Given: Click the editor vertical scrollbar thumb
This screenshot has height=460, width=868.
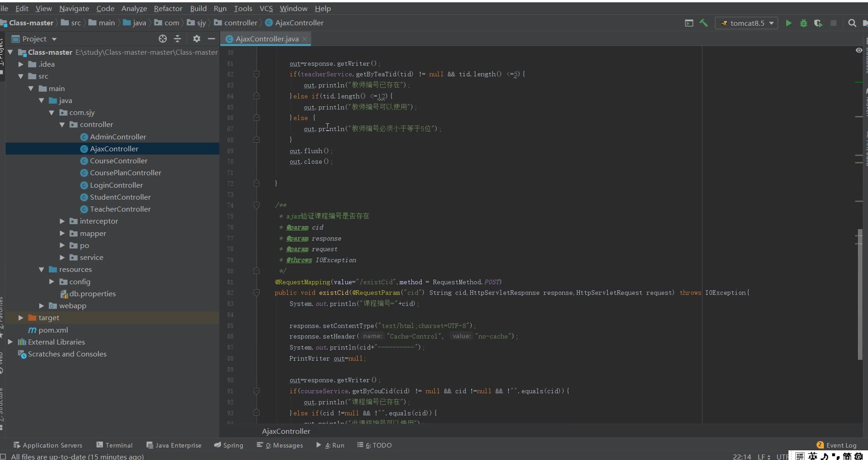Looking at the screenshot, I should tap(860, 294).
